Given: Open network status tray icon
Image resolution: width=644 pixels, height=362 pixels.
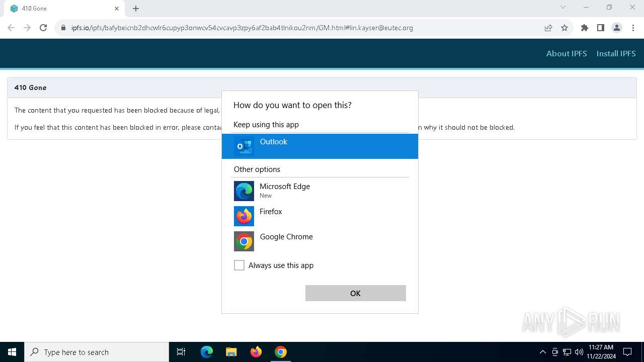Looking at the screenshot, I should click(x=567, y=352).
